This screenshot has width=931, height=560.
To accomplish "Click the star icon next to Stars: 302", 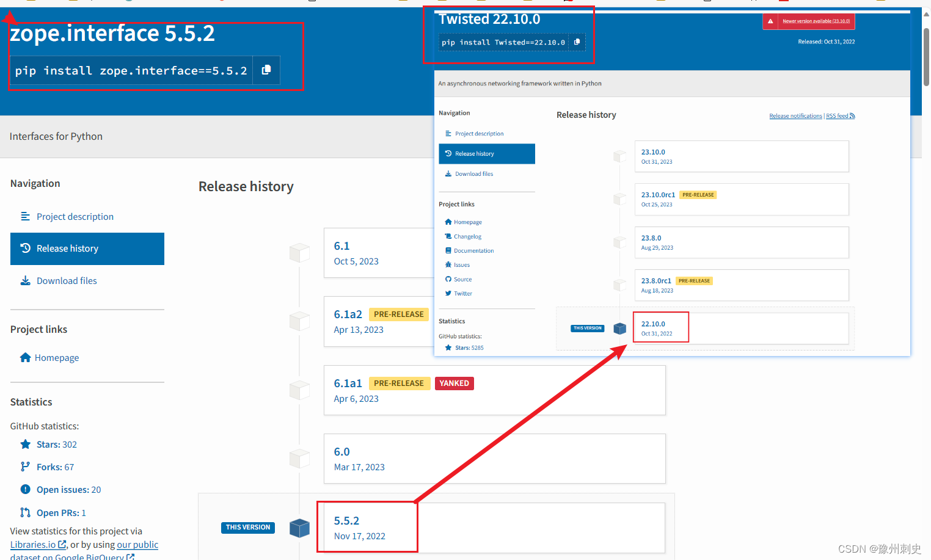I will (x=25, y=445).
